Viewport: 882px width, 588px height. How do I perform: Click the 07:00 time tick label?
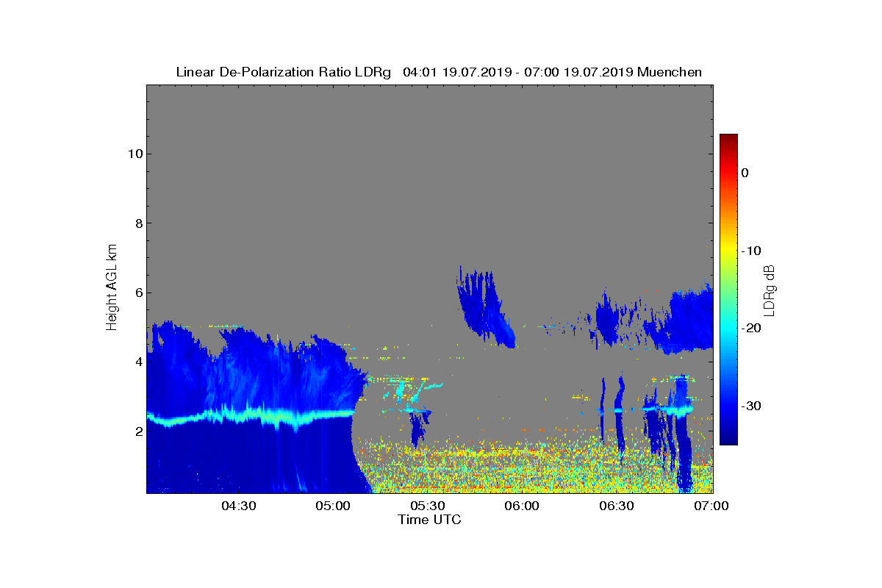click(711, 506)
